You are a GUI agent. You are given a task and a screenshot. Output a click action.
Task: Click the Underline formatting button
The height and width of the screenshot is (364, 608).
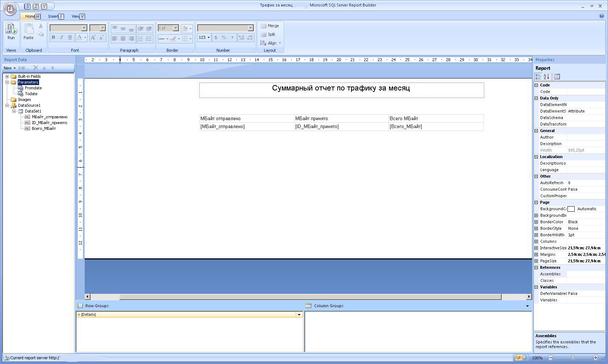coord(70,37)
